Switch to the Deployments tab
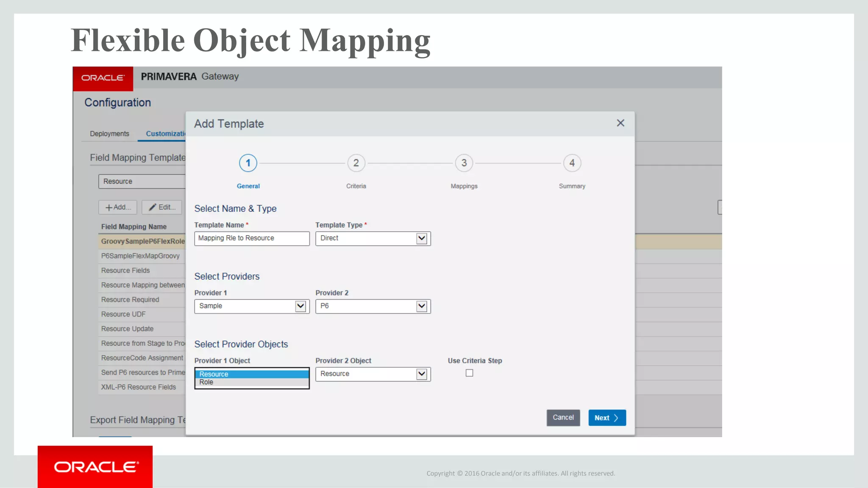The height and width of the screenshot is (488, 868). [109, 134]
